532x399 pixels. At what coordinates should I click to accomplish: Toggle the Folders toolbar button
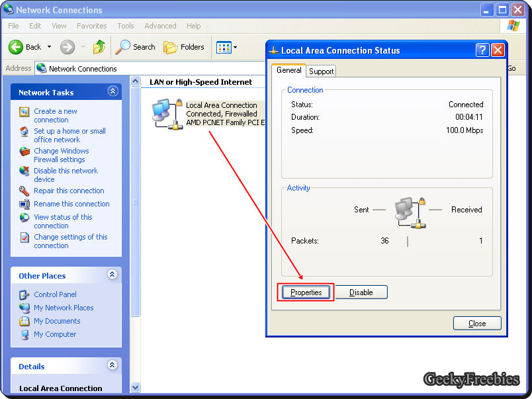tap(183, 47)
